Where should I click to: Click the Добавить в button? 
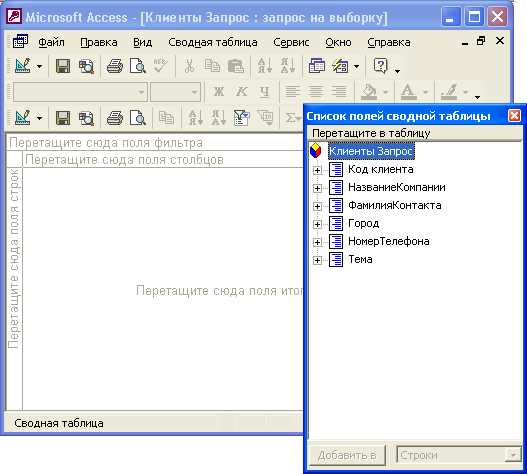(x=347, y=456)
